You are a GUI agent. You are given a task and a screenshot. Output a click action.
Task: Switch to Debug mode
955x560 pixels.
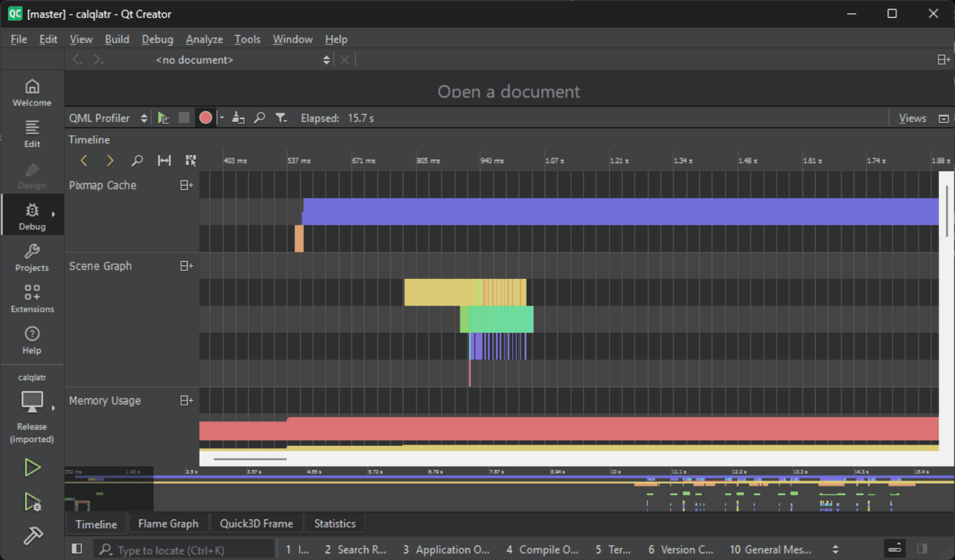pos(32,216)
